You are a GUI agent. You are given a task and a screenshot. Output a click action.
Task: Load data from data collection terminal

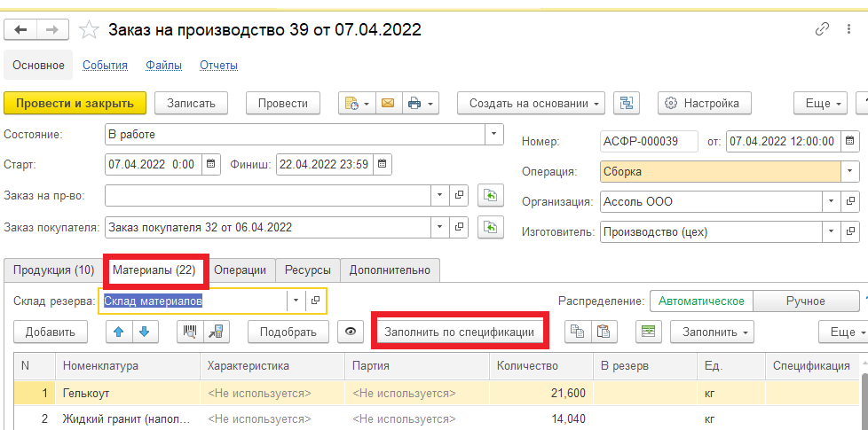216,332
